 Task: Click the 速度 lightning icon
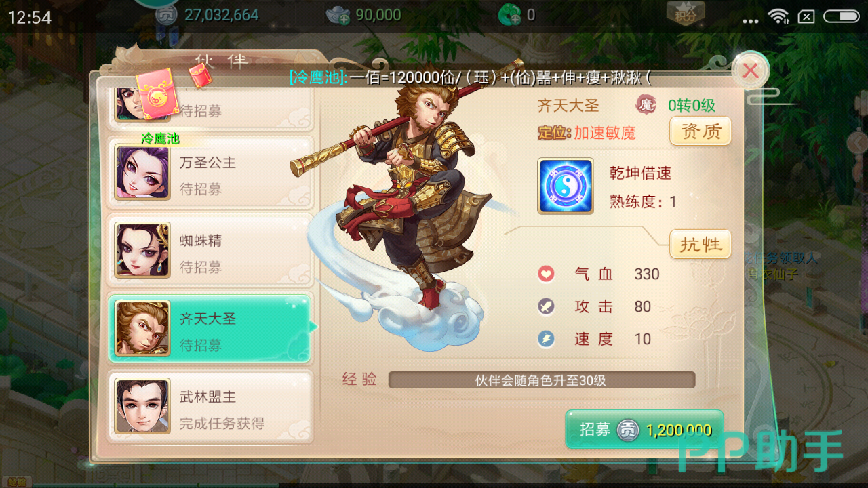(x=546, y=339)
